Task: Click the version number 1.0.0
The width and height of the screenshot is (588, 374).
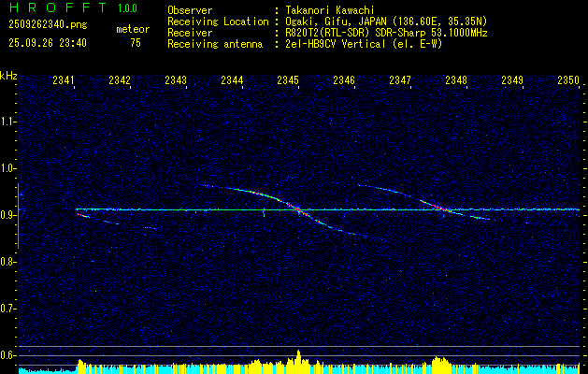Action: [127, 8]
